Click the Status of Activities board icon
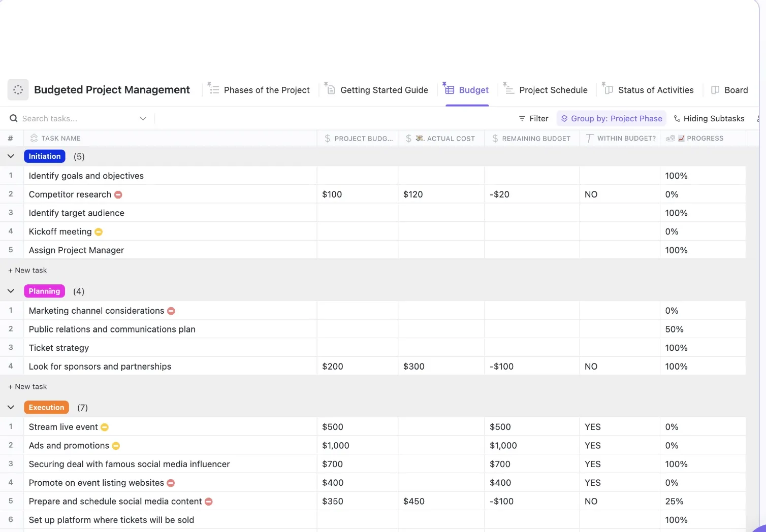Viewport: 766px width, 532px height. [x=608, y=89]
